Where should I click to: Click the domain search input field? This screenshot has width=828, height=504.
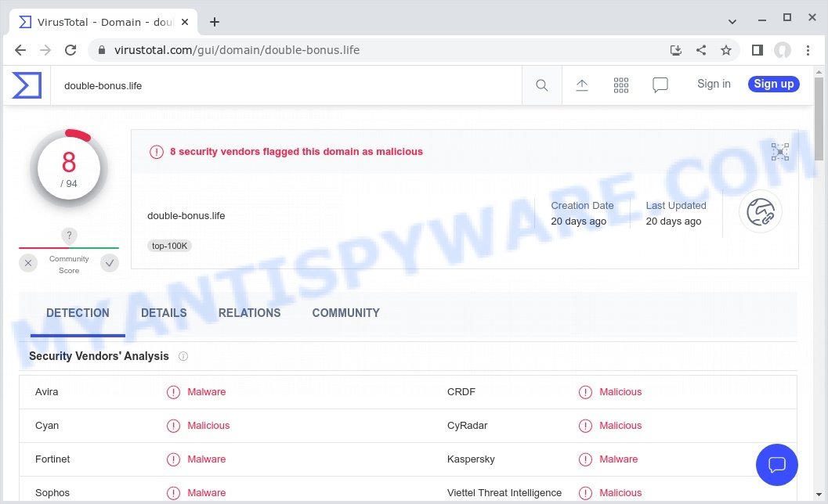pos(286,85)
